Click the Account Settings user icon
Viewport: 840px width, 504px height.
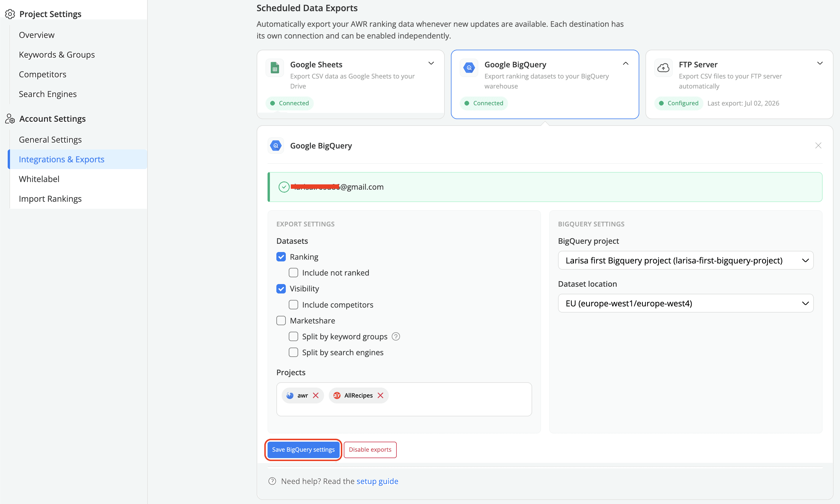click(10, 119)
